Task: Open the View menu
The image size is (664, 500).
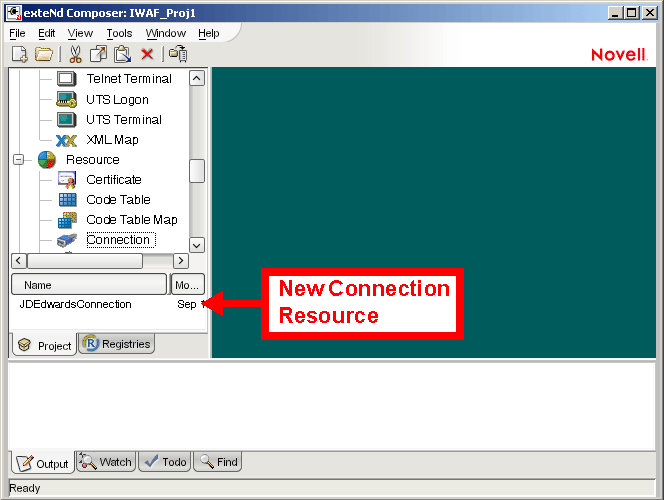Action: (80, 33)
